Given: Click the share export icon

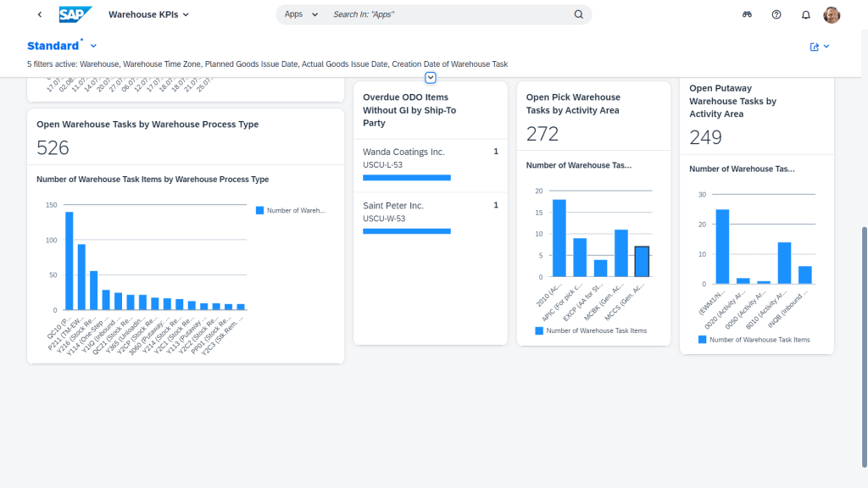Looking at the screenshot, I should point(820,47).
